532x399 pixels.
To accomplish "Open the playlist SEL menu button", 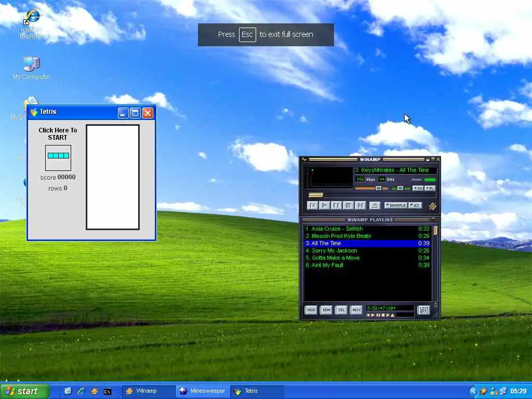I will 341,310.
